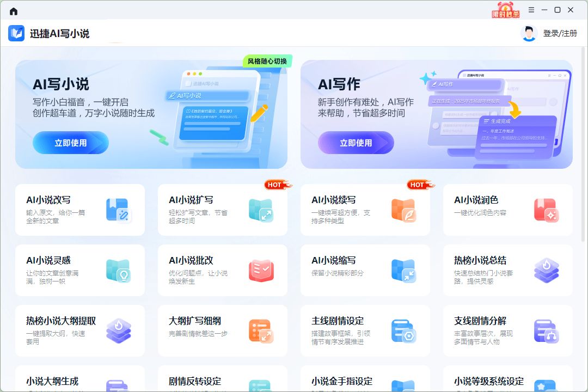Open the AI小说续写 card icon

pos(403,210)
